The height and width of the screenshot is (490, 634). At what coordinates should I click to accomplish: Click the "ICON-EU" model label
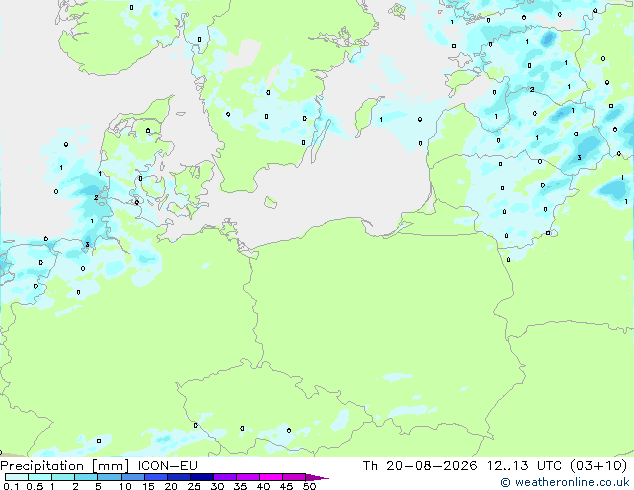coord(167,466)
